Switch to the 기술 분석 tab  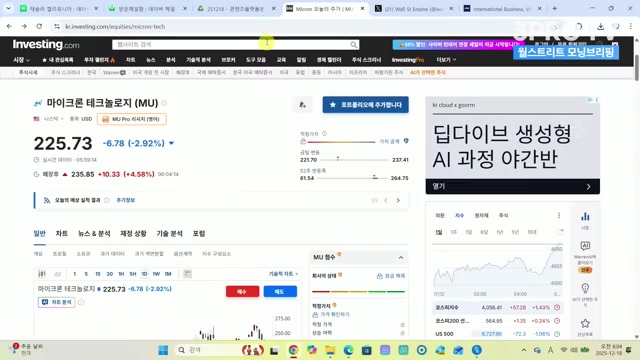(x=169, y=233)
